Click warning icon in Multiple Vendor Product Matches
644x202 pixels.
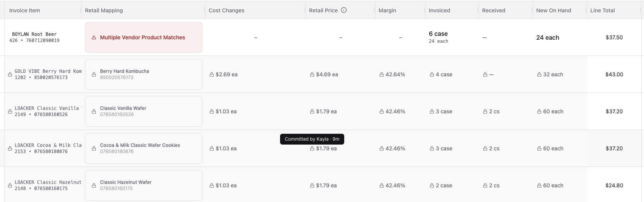tap(94, 37)
